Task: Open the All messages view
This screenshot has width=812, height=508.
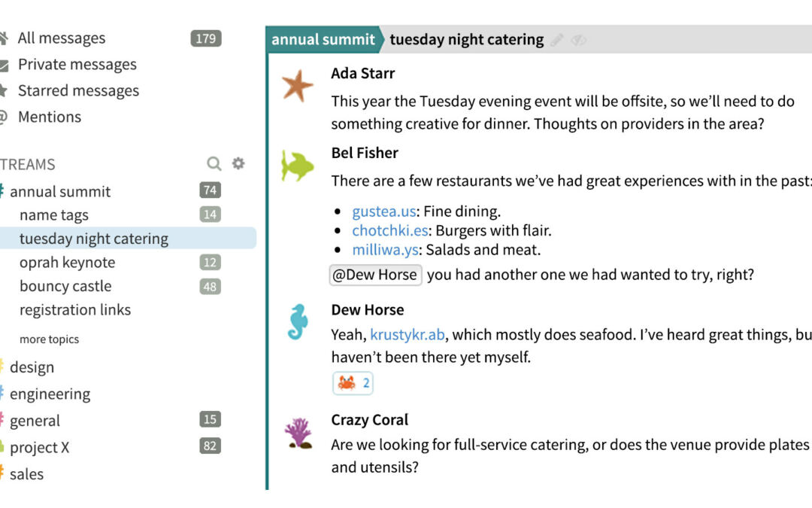Action: click(x=61, y=38)
